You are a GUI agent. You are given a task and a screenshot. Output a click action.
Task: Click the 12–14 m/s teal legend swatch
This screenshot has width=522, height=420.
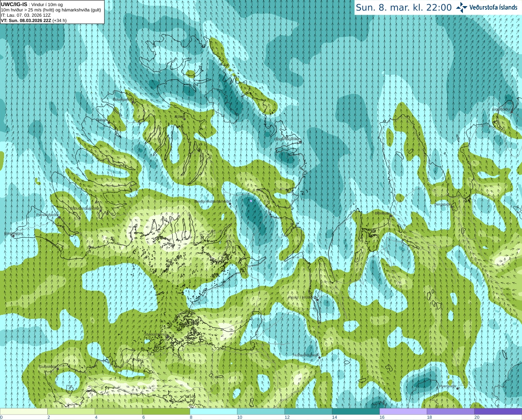[308, 411]
